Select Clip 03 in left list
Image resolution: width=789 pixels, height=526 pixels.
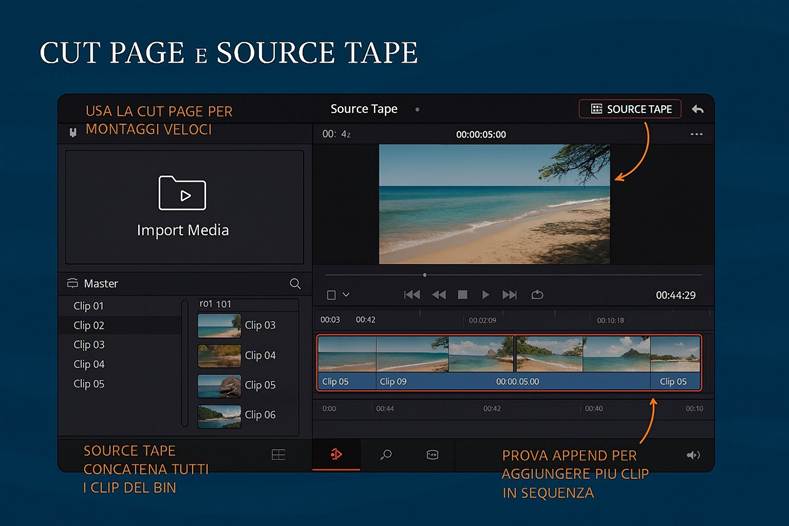coord(89,345)
